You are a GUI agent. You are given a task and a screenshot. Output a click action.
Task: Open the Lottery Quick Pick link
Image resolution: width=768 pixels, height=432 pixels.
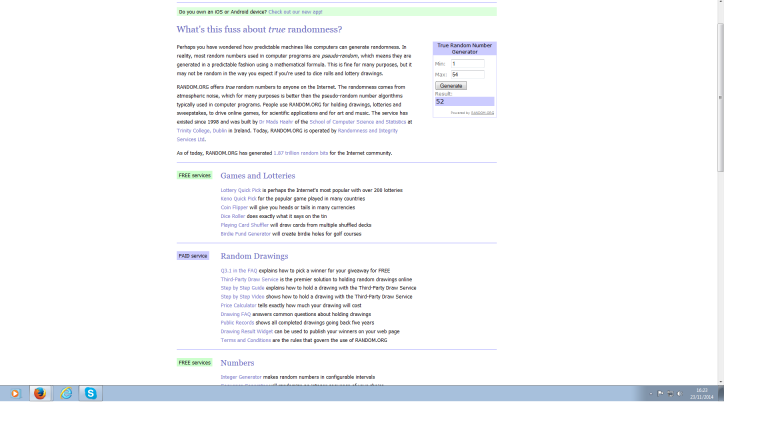point(240,190)
